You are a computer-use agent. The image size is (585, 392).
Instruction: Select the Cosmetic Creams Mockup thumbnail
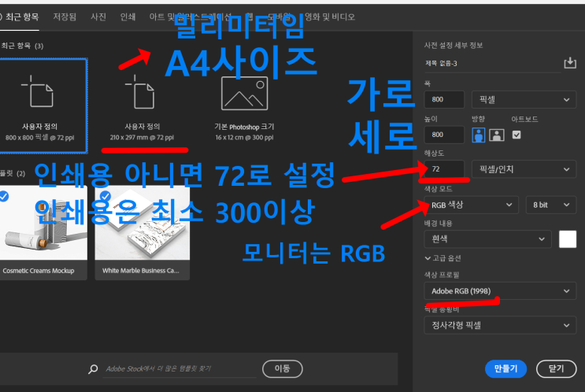(43, 224)
